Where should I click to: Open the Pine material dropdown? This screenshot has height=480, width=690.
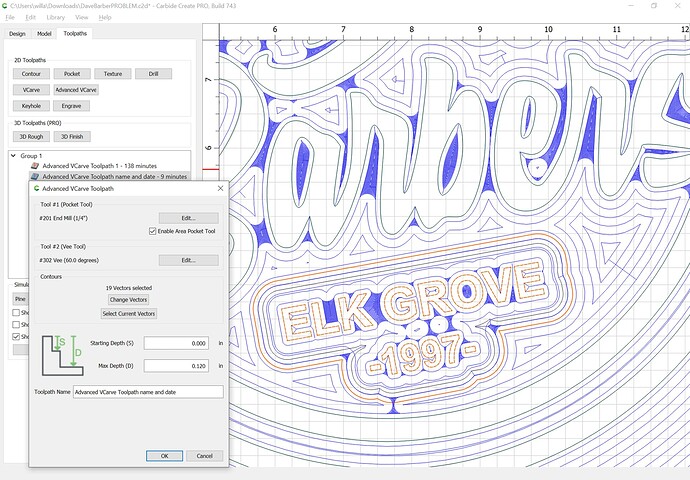point(20,298)
